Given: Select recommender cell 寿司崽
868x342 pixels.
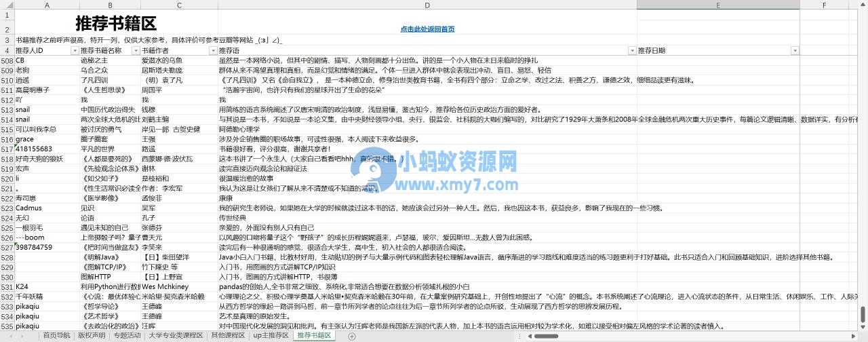Looking at the screenshot, I should click(x=47, y=198).
